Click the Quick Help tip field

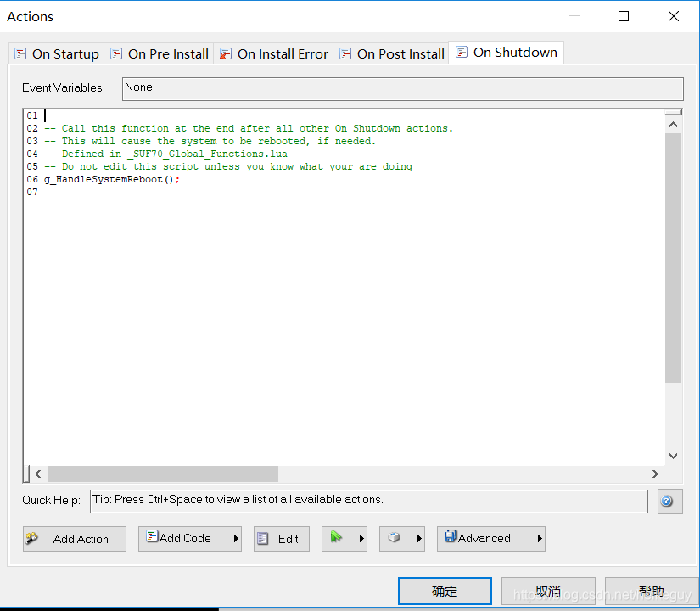click(369, 502)
